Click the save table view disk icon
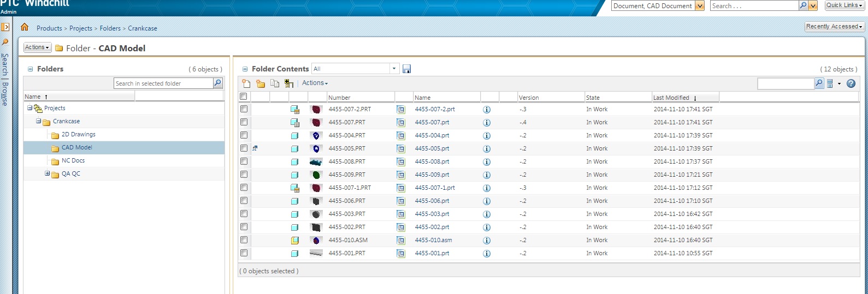This screenshot has width=868, height=294. tap(406, 69)
